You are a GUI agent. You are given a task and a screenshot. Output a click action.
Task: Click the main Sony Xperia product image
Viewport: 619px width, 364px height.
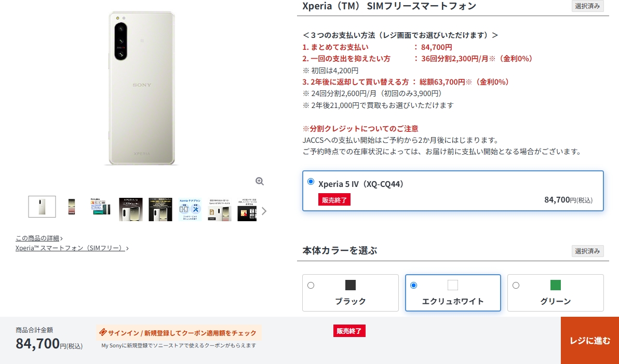(x=142, y=88)
